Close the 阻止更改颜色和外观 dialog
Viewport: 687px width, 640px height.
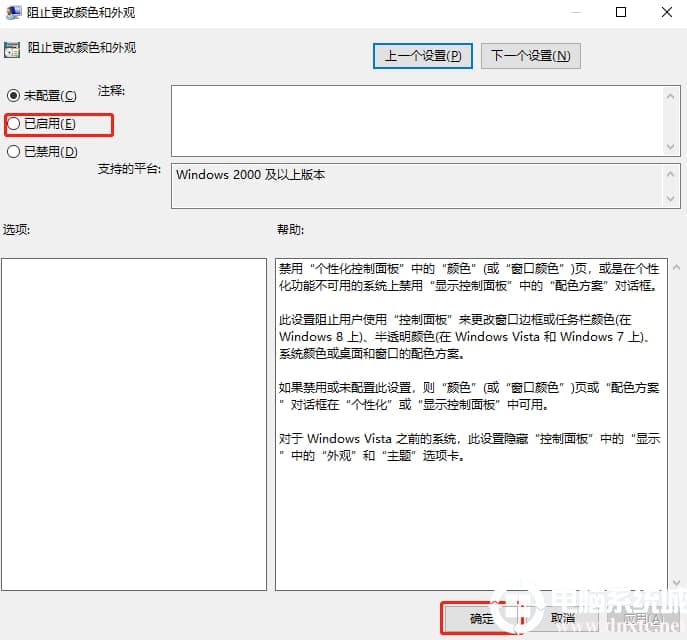[x=667, y=12]
